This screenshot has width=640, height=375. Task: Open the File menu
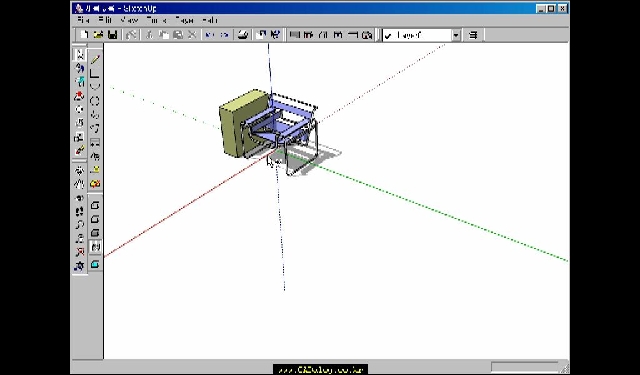click(83, 20)
